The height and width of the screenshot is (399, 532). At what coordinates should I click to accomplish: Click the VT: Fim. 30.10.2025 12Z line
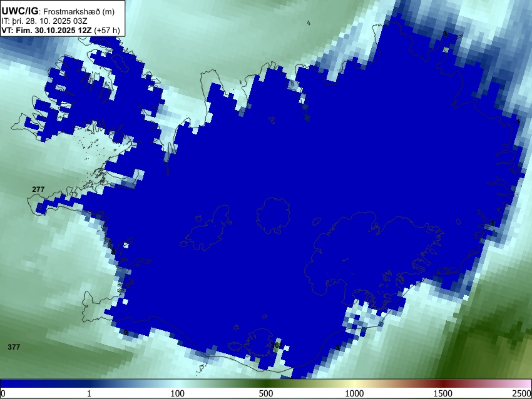[x=60, y=30]
